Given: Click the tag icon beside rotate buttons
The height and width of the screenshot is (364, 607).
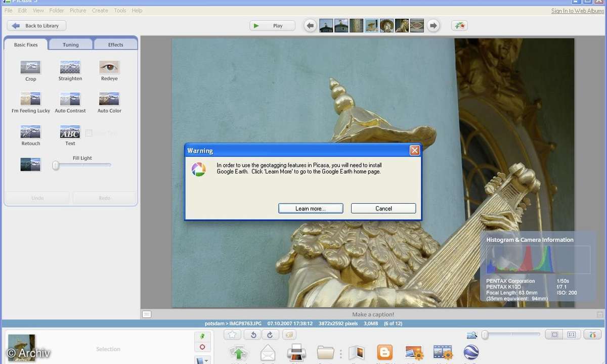Looking at the screenshot, I should 289,334.
